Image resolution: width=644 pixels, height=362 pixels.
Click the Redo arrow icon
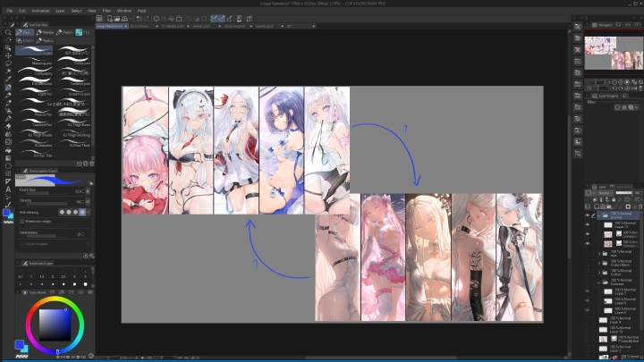(x=147, y=19)
